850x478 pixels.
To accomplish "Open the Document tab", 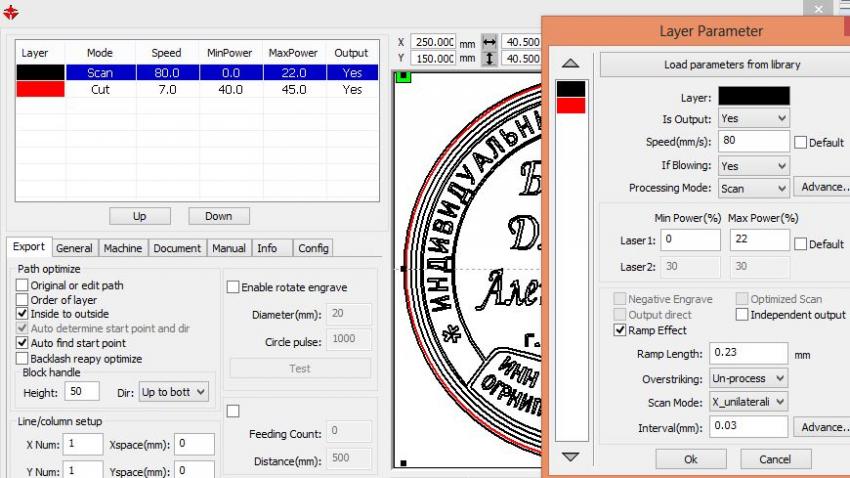I will coord(177,248).
